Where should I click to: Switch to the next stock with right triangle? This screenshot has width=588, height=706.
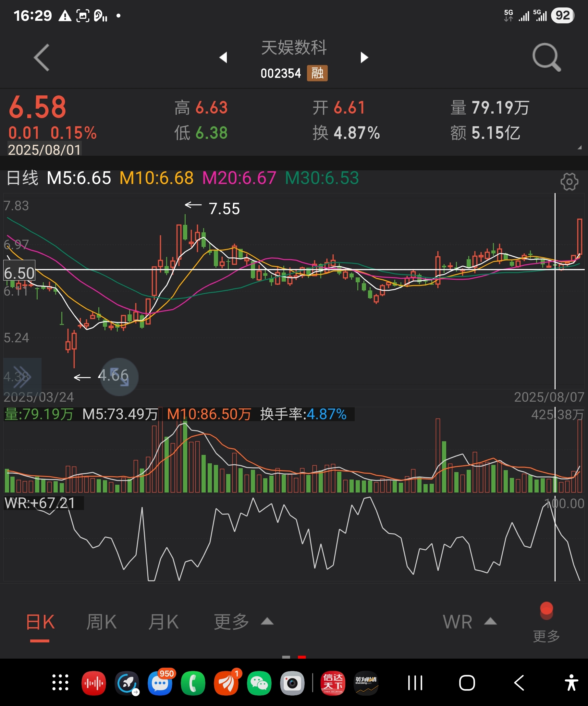click(364, 57)
